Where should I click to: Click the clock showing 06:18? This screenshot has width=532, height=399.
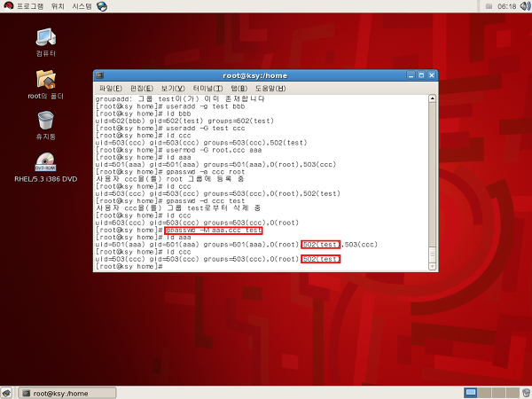coord(506,6)
